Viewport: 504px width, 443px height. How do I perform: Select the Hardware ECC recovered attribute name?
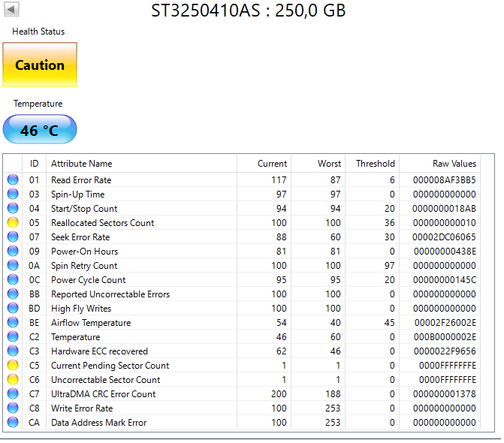[99, 351]
